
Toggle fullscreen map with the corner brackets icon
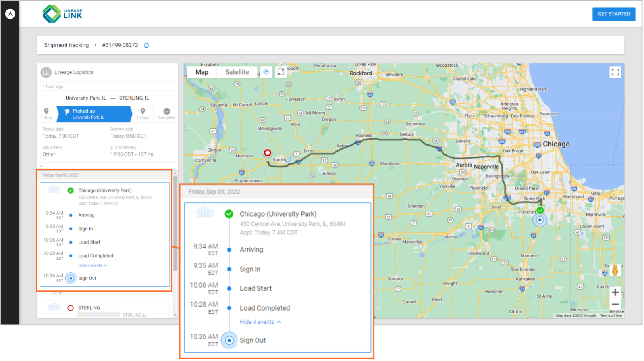point(615,72)
